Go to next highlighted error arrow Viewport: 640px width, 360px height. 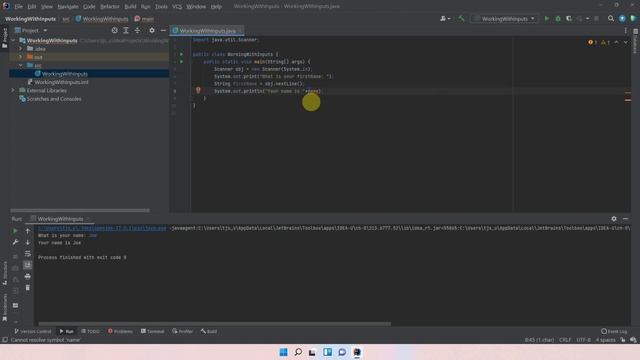coord(625,42)
